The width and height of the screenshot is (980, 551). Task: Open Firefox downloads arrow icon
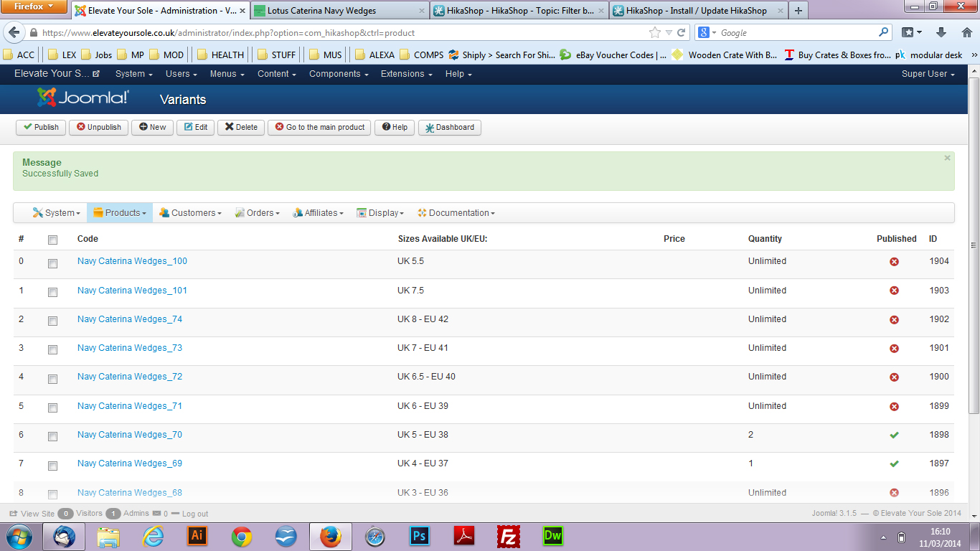click(x=941, y=32)
